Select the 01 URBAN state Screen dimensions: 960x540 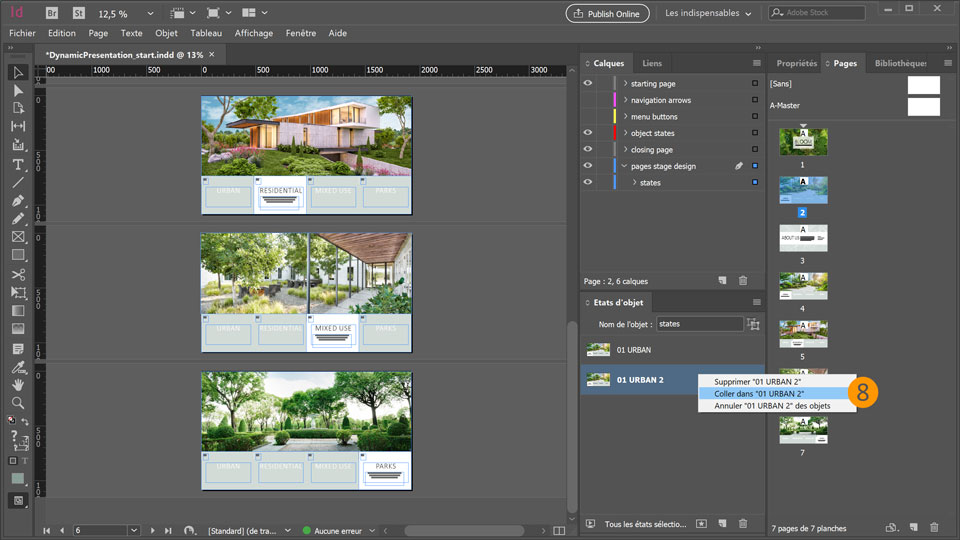[672, 350]
